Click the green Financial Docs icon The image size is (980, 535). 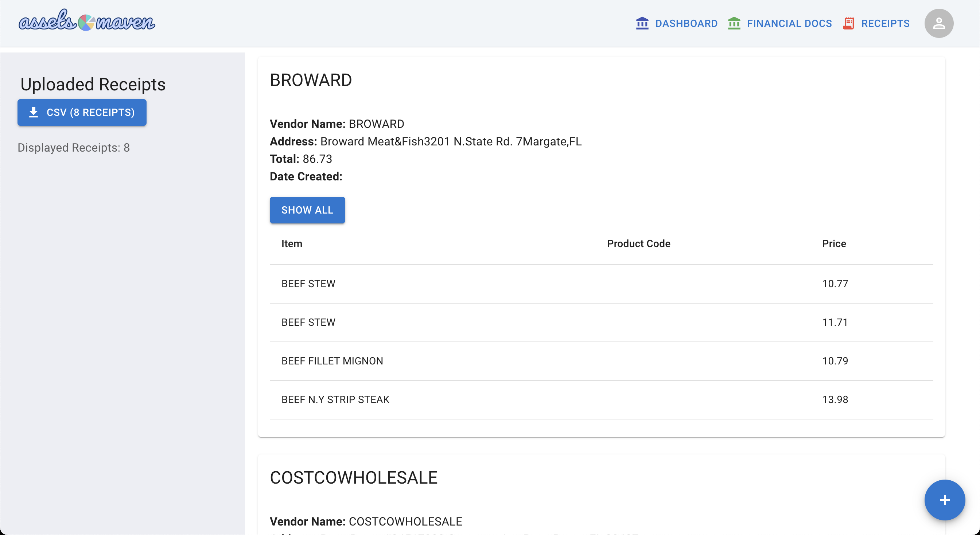coord(734,23)
